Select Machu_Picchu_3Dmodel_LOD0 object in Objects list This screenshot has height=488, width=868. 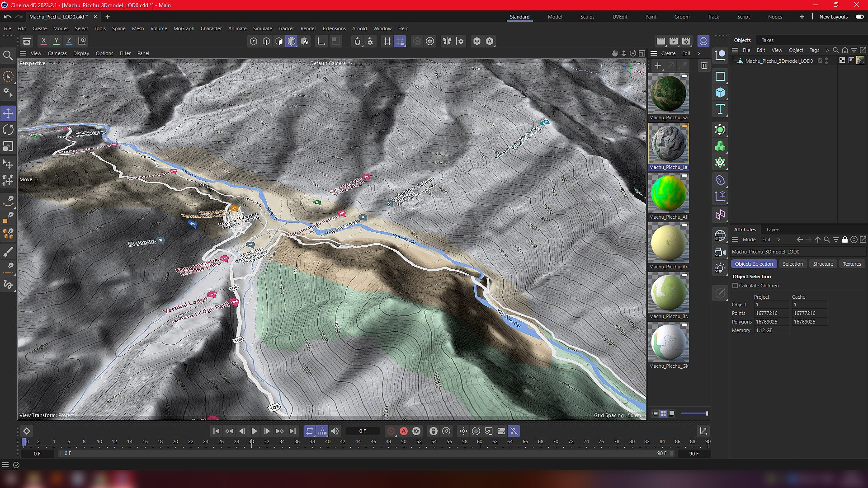[x=778, y=61]
